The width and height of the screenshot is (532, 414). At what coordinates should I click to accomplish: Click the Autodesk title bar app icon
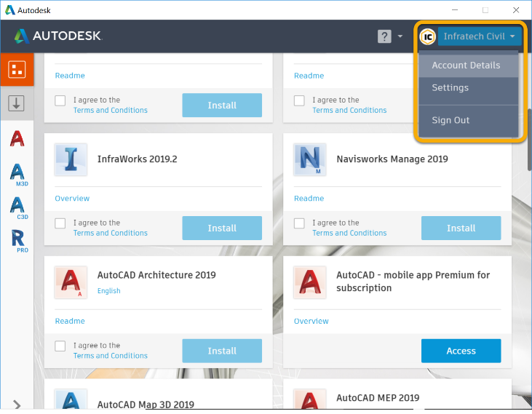coord(10,10)
